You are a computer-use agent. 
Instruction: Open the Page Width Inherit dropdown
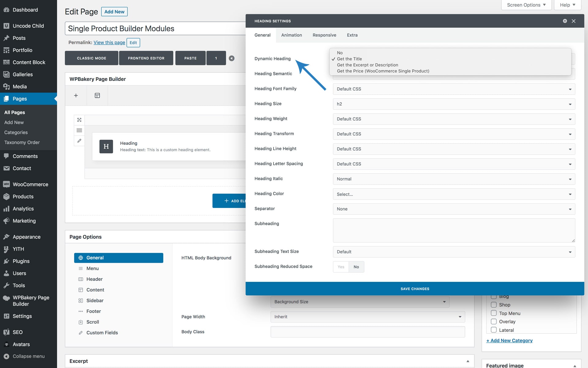click(x=367, y=317)
